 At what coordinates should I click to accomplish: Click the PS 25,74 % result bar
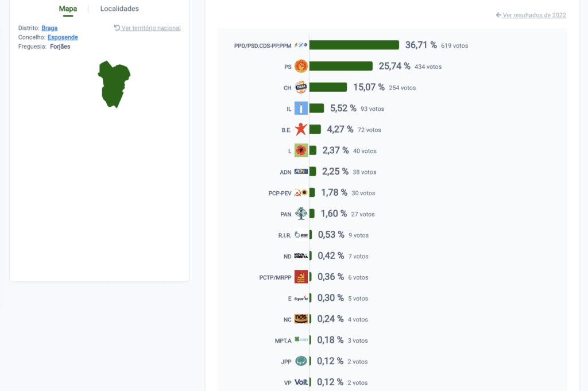pos(341,67)
